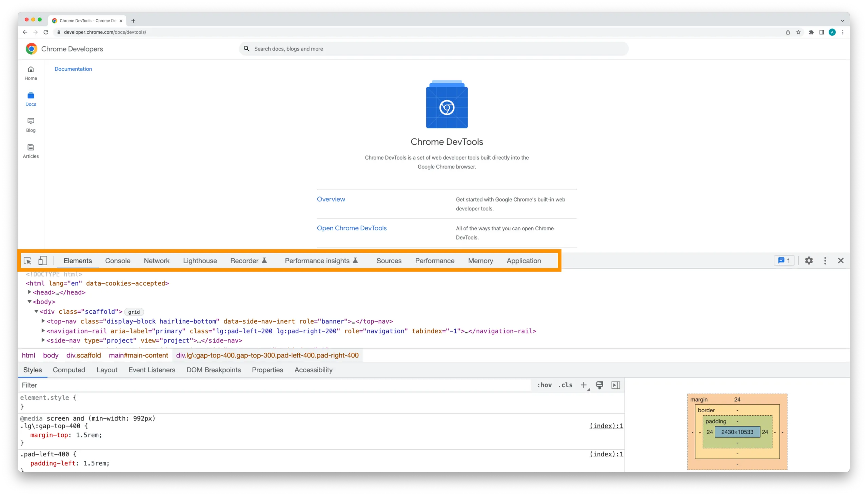
Task: Click the inspect element cursor icon
Action: coord(28,260)
